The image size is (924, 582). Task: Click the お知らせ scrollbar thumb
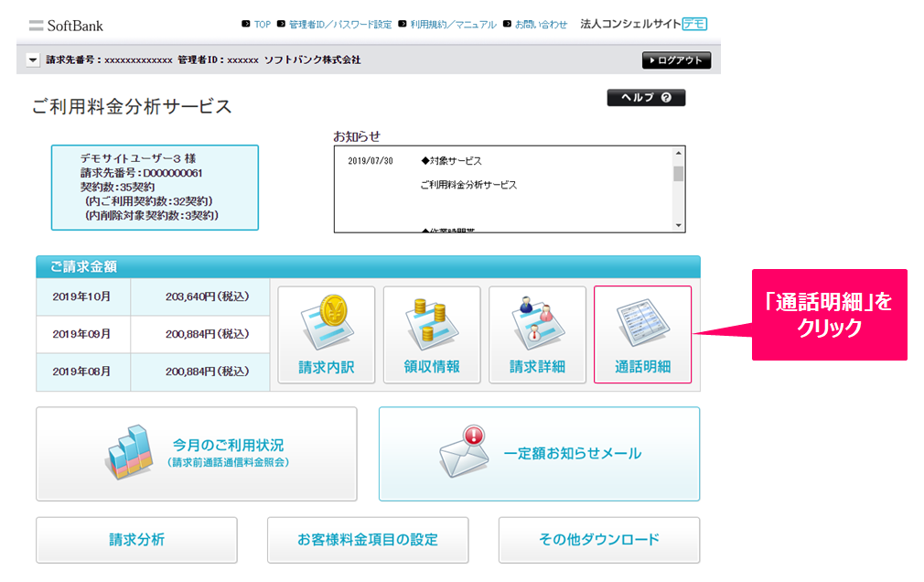[678, 174]
